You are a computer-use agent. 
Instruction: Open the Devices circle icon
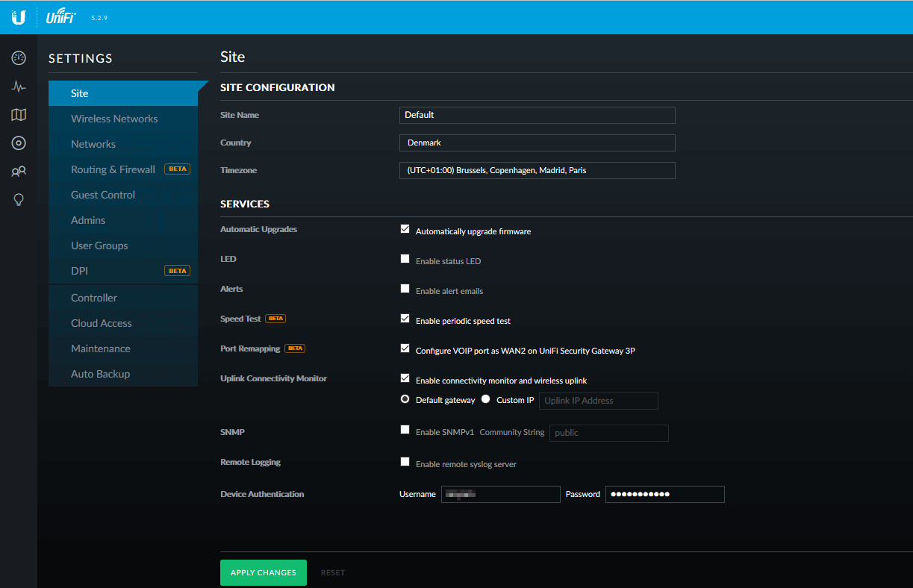tap(19, 143)
